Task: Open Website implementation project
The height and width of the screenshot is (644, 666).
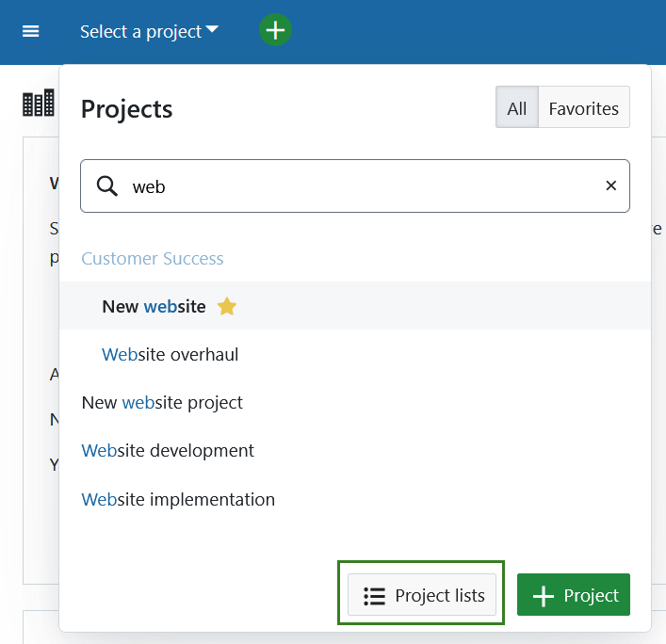Action: [178, 499]
